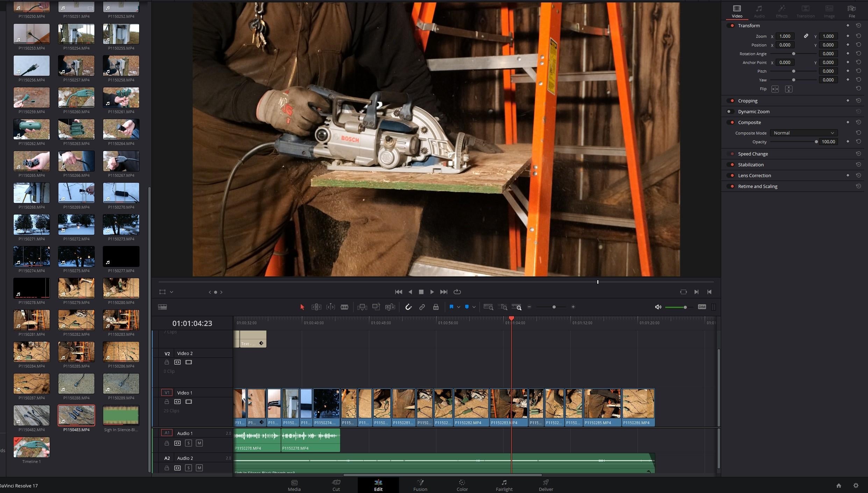Play the timeline forward
The height and width of the screenshot is (493, 868).
click(432, 292)
